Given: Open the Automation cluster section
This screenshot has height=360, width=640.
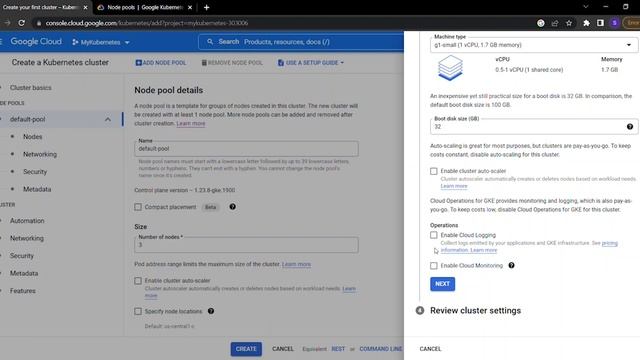Looking at the screenshot, I should [x=27, y=221].
